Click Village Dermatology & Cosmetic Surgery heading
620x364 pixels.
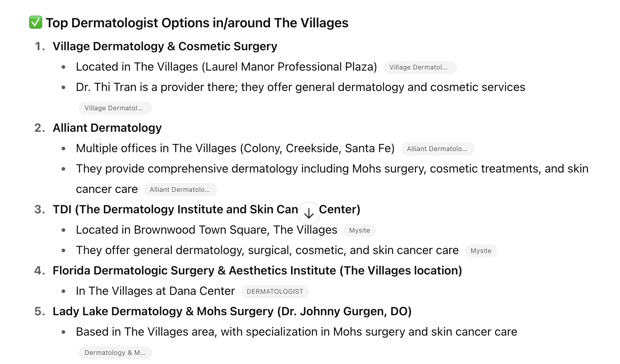(x=165, y=46)
